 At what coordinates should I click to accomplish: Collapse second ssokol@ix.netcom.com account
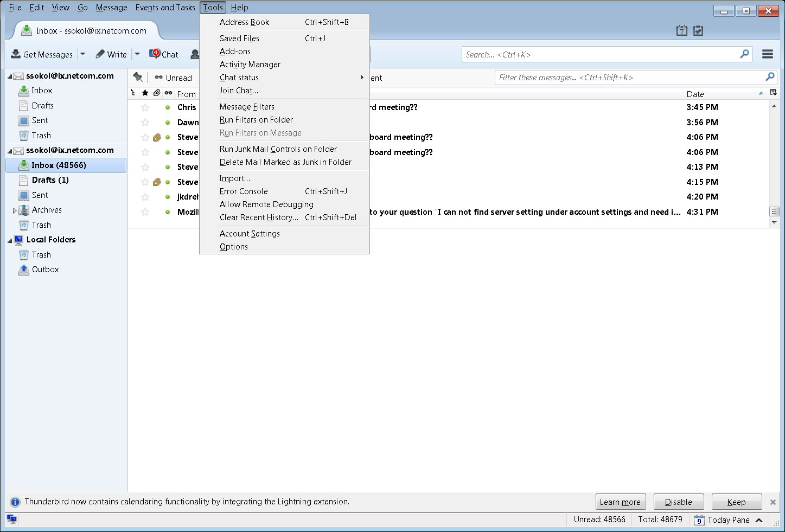(x=10, y=151)
